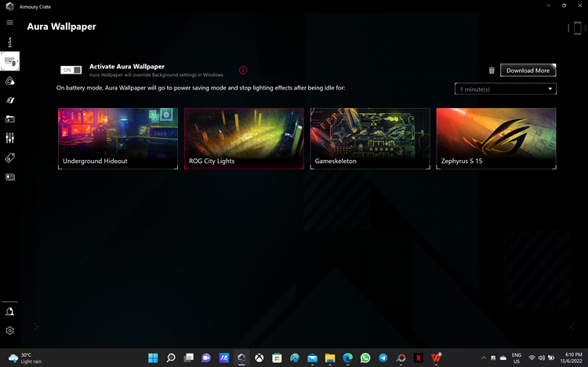Expand the 1 minute(s) idle time dropdown
This screenshot has height=367, width=588.
coord(505,89)
